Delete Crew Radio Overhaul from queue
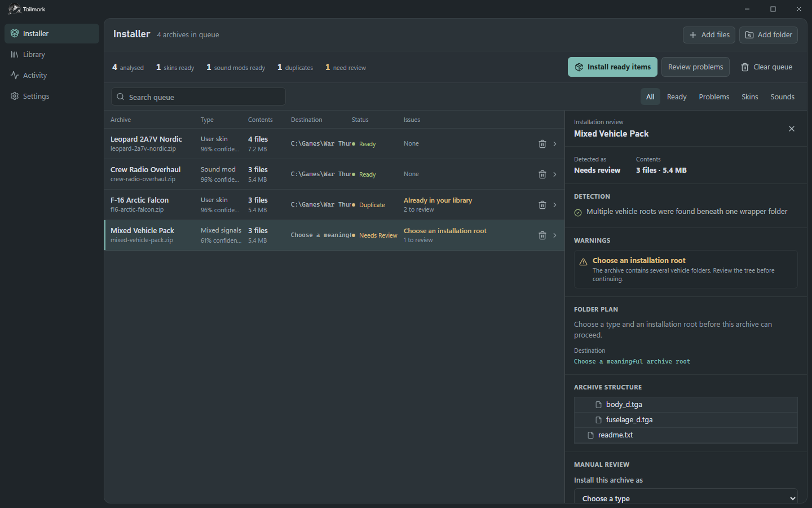 point(542,174)
